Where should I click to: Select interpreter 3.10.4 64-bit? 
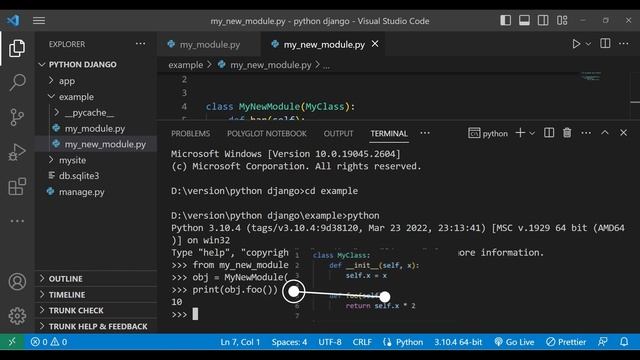(458, 342)
